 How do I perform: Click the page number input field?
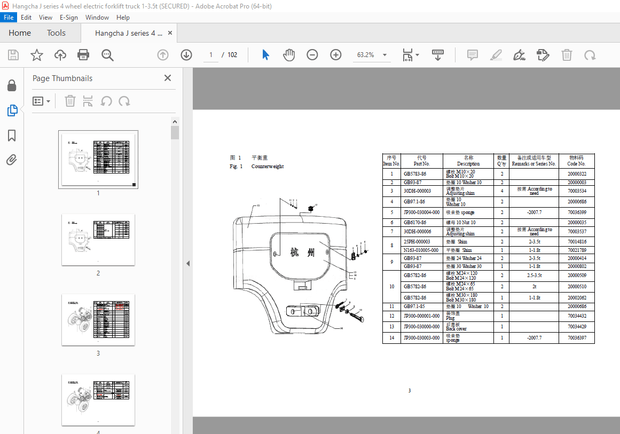(x=211, y=55)
